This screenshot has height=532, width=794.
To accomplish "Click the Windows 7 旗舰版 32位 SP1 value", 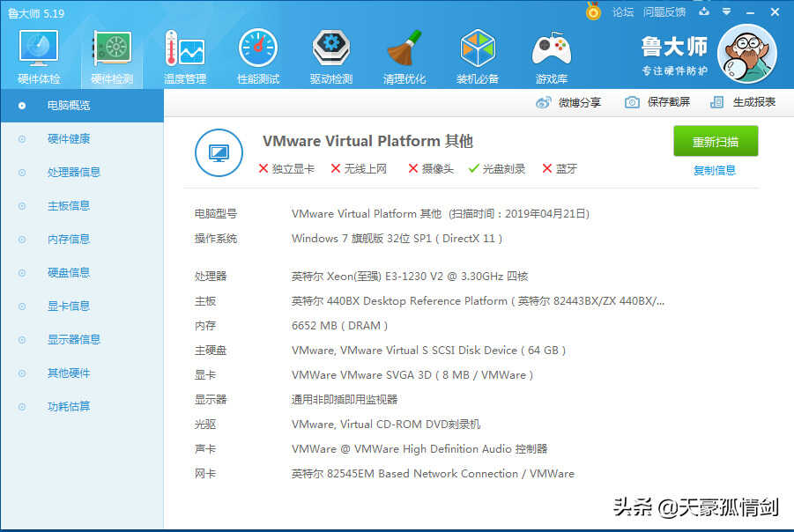I will pyautogui.click(x=397, y=239).
